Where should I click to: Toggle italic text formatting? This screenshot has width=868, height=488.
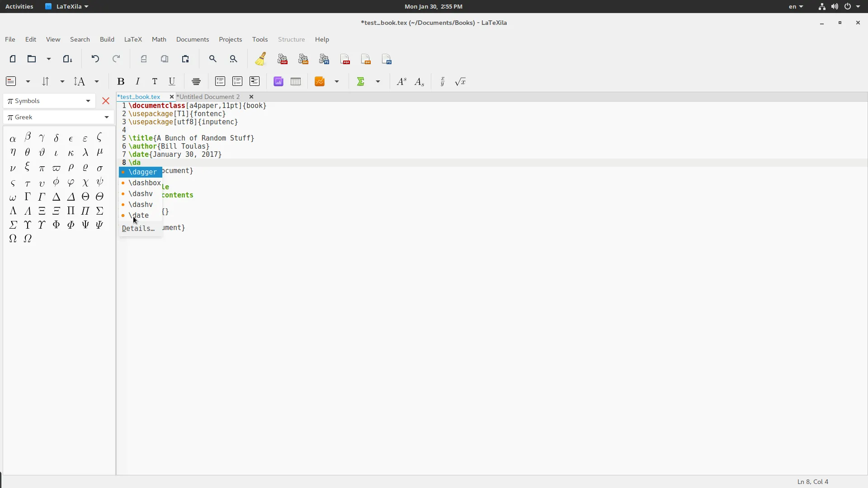click(x=137, y=82)
